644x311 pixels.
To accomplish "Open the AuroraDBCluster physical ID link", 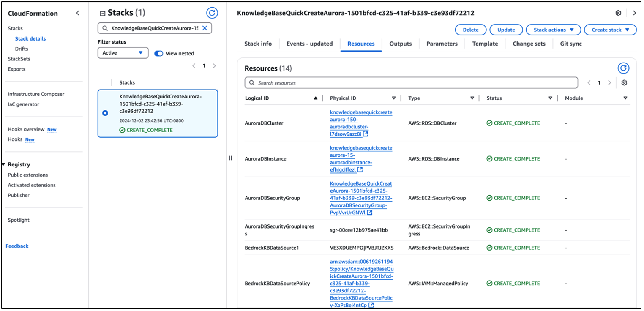I will [x=361, y=123].
